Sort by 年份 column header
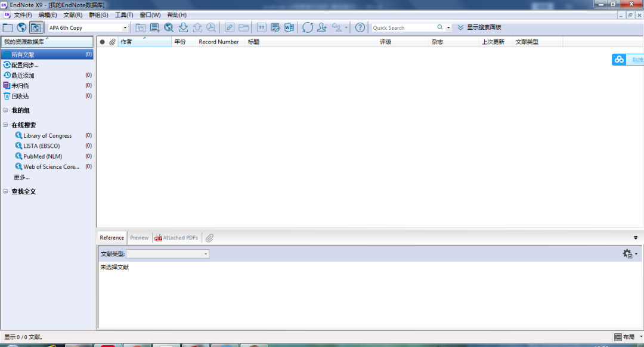This screenshot has width=644, height=347. [x=184, y=42]
